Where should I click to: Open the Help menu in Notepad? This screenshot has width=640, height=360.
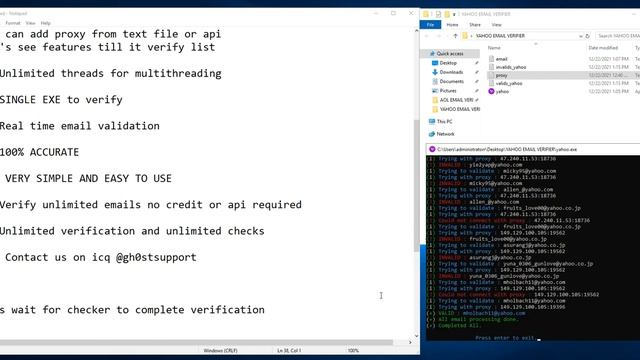click(46, 23)
